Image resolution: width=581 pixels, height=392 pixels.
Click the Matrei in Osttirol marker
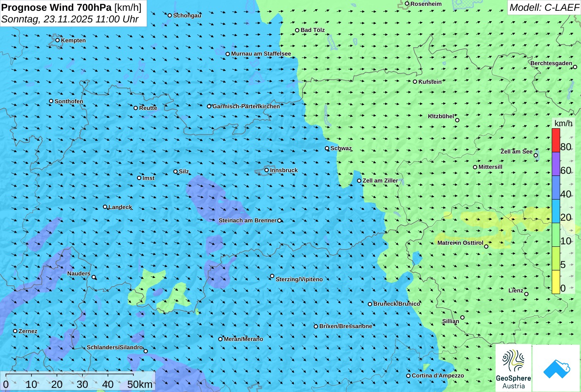(x=486, y=246)
